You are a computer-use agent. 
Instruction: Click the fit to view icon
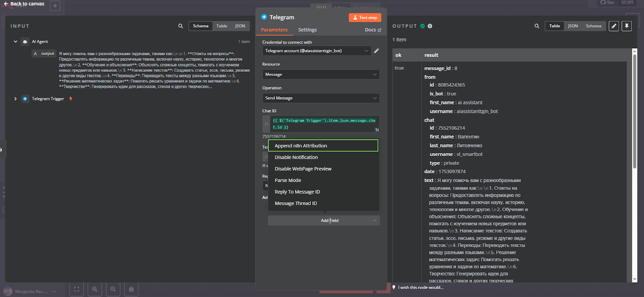pos(76,289)
